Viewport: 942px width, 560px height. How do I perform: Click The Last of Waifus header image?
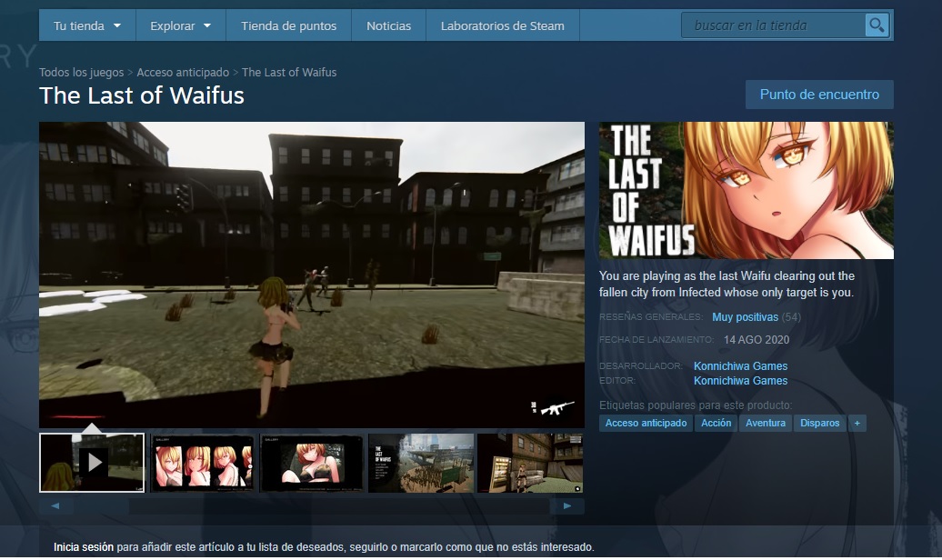[747, 191]
